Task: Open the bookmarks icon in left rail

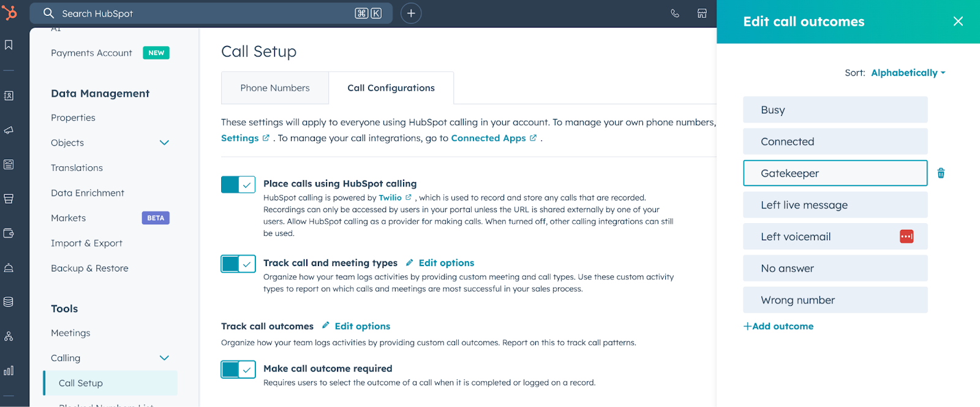Action: (9, 45)
